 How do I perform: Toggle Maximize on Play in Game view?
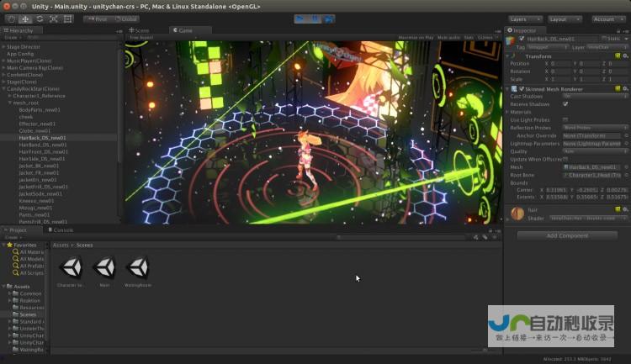click(416, 37)
